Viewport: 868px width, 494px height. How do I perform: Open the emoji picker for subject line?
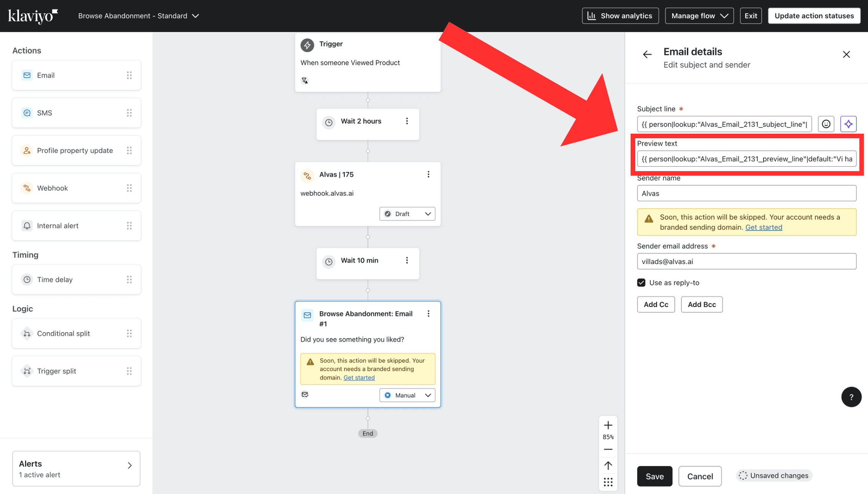pos(826,124)
